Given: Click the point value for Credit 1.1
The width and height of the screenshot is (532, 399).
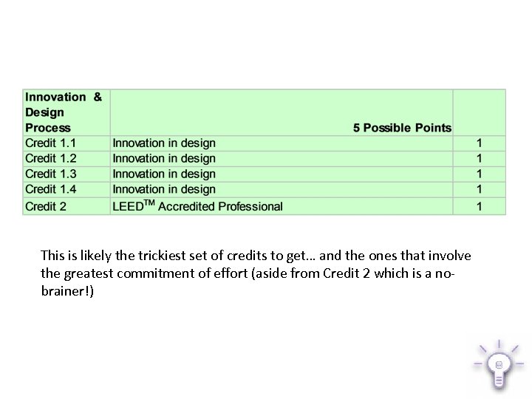Looking at the screenshot, I should pyautogui.click(x=479, y=143).
